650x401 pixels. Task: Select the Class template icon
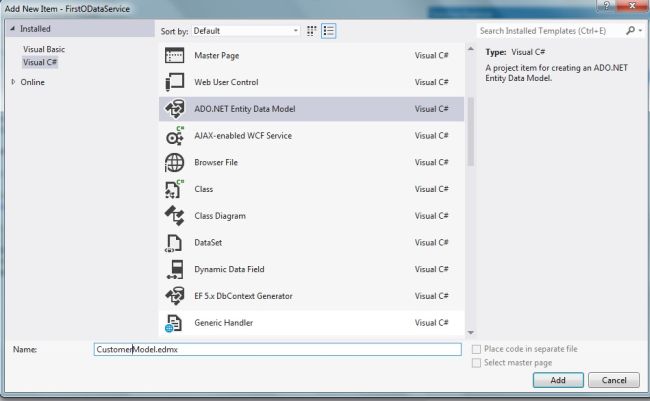coord(175,189)
